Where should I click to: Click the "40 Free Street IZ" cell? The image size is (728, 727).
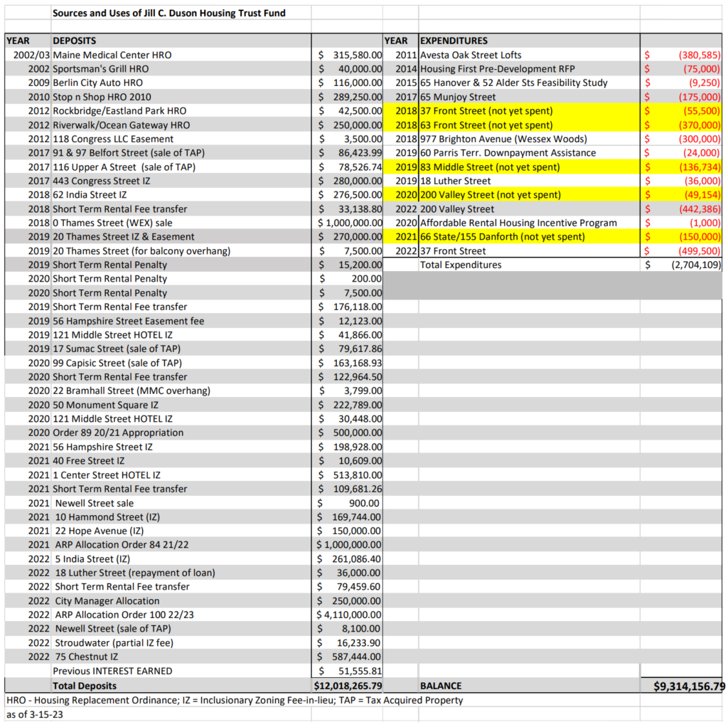coord(89,461)
